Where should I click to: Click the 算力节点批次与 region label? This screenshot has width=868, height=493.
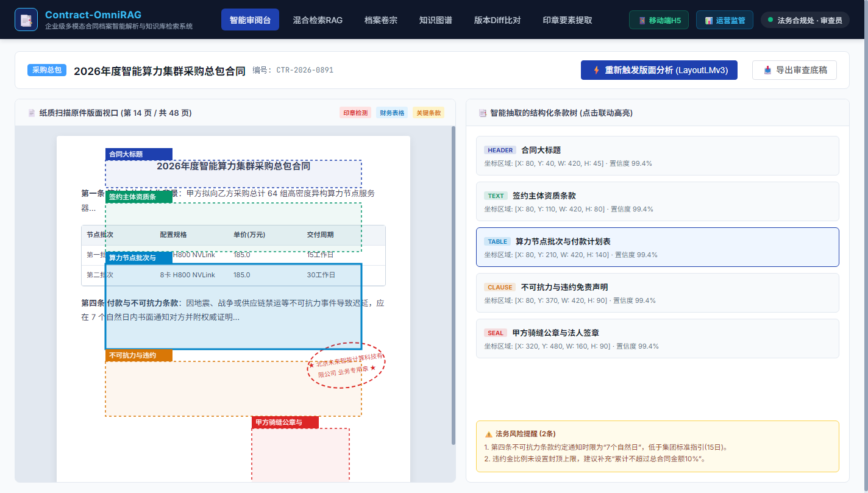click(x=139, y=258)
